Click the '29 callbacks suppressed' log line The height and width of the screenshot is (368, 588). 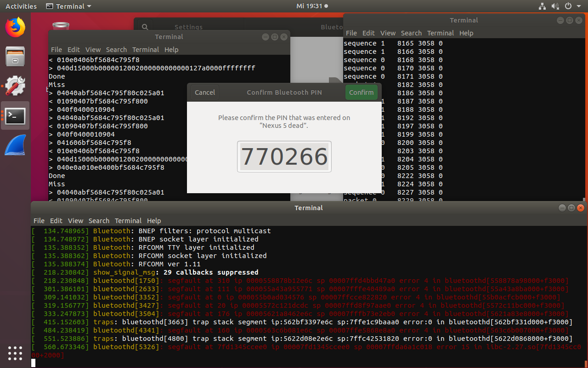(145, 272)
